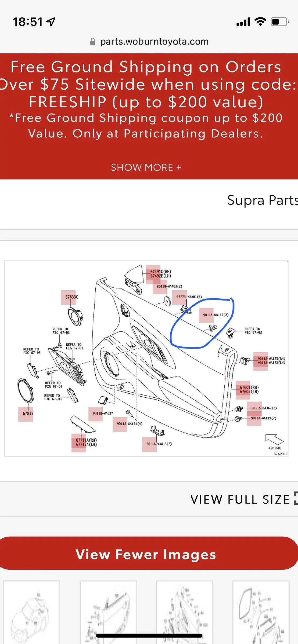Select part hotspot 90118-WA117 in diagram
The image size is (298, 644).
(206, 315)
